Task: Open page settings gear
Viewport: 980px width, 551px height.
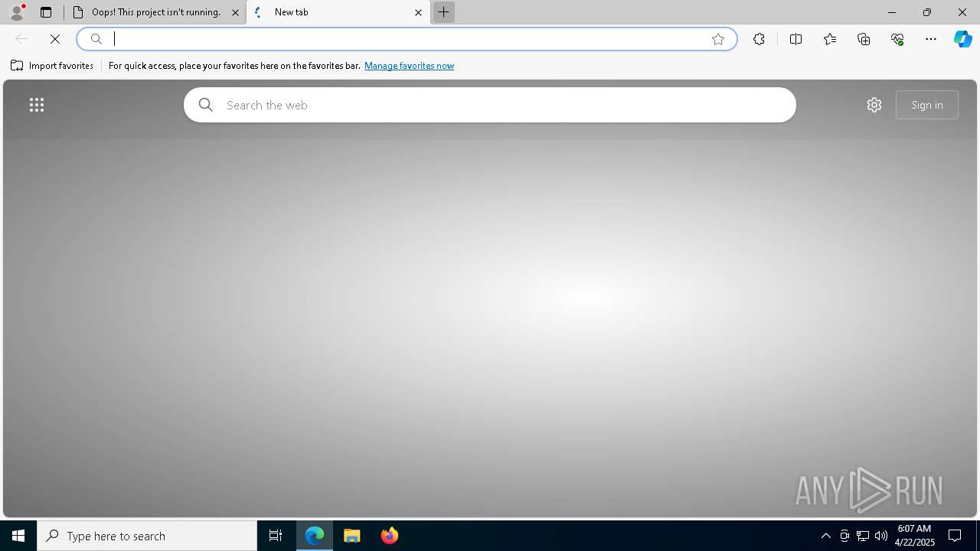Action: (x=874, y=105)
